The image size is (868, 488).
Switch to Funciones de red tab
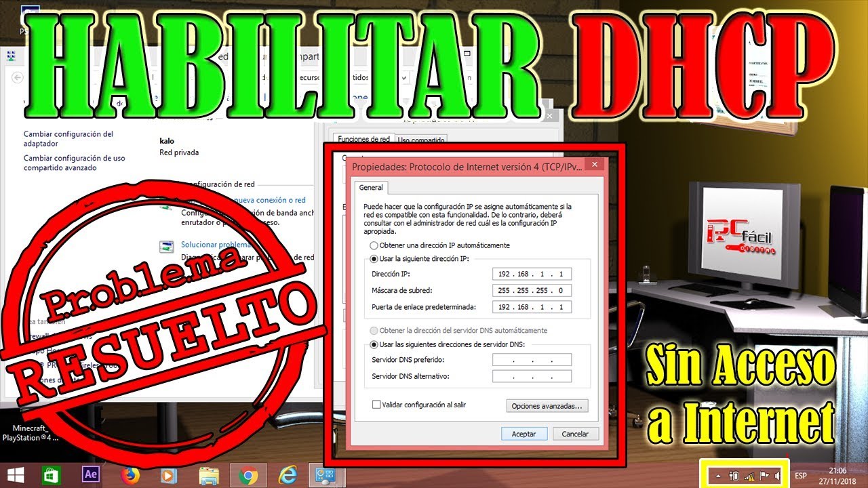(364, 139)
